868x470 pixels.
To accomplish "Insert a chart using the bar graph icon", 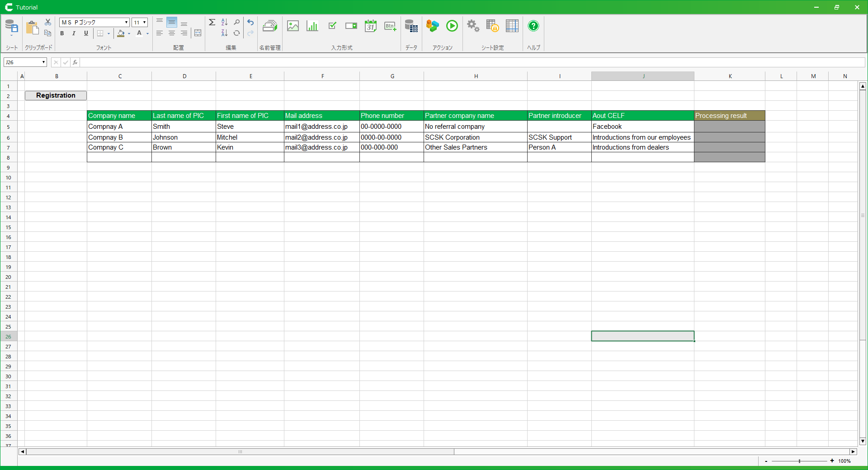I will (312, 26).
